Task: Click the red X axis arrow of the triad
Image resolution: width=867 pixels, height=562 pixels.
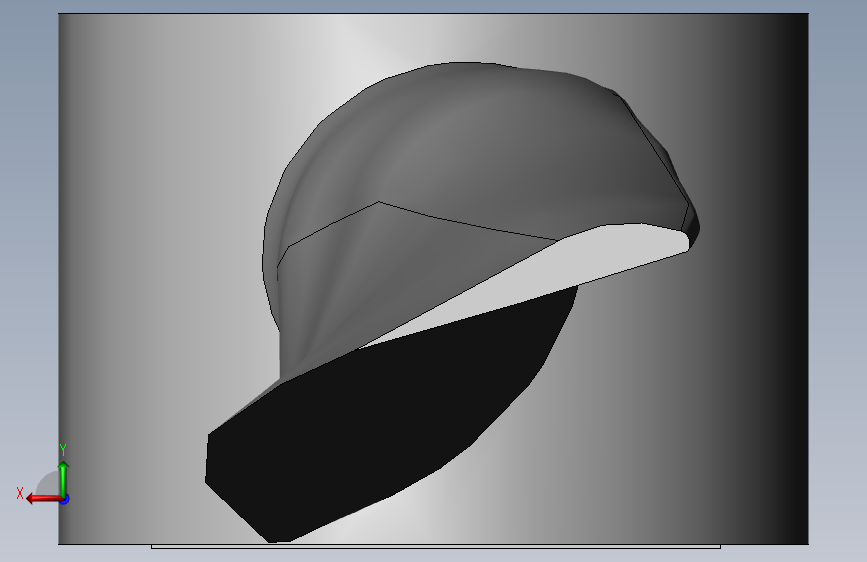Action: pyautogui.click(x=43, y=499)
